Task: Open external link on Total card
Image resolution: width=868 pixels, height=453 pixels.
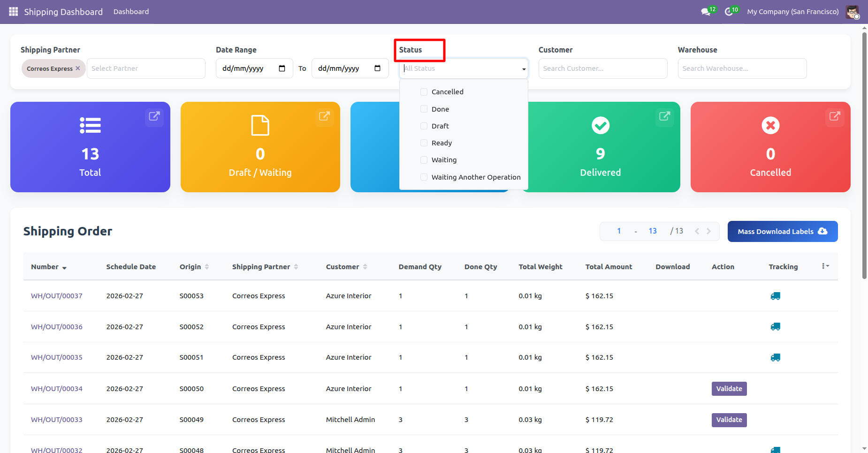Action: (x=154, y=116)
